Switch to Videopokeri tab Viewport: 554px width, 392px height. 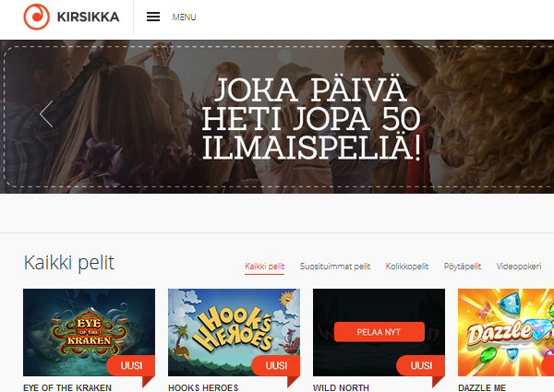pyautogui.click(x=519, y=267)
